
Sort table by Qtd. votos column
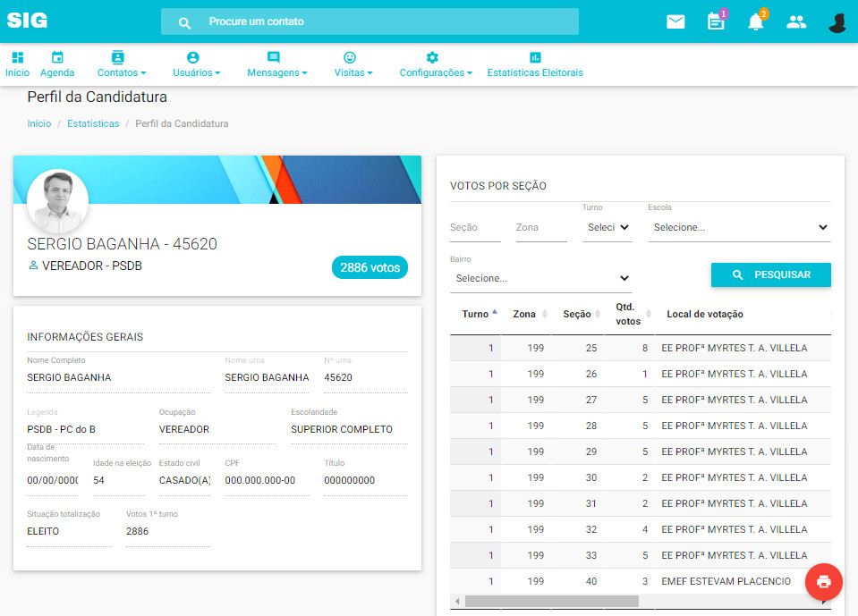pos(629,314)
